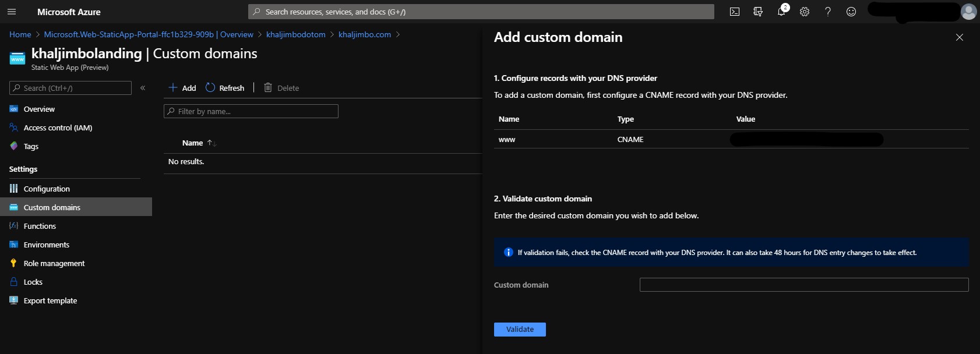Open Tags in the sidebar

coord(76,146)
